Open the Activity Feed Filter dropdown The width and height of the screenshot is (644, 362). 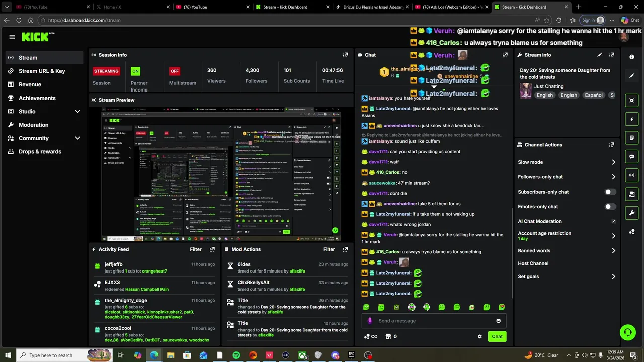(x=196, y=249)
